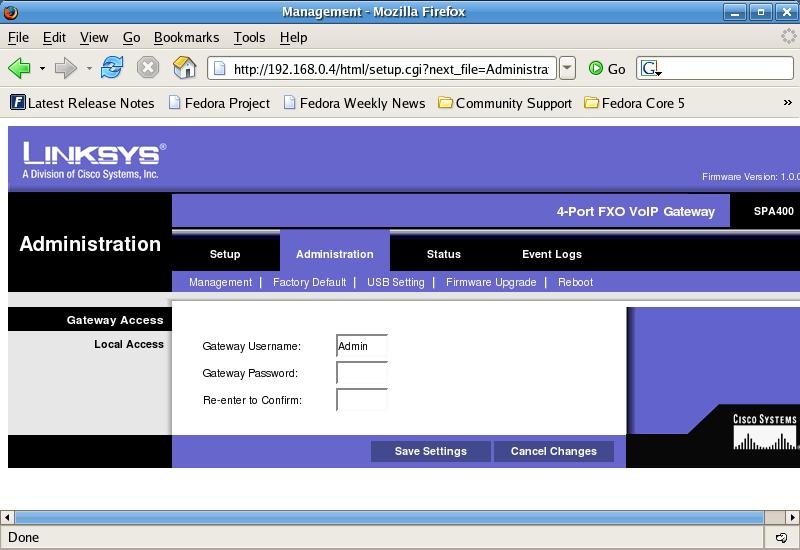Switch to the Status tab
Screen dimensions: 800x550
[443, 254]
